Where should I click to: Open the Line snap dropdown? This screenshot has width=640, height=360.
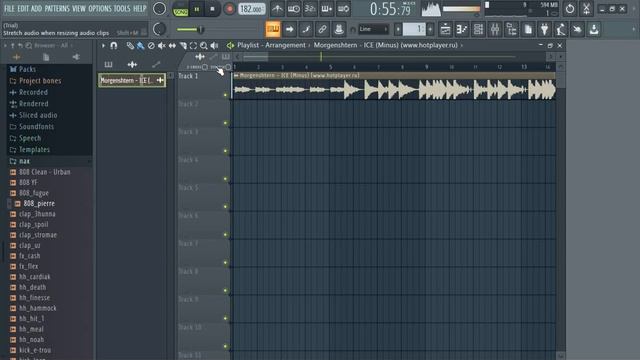[373, 29]
